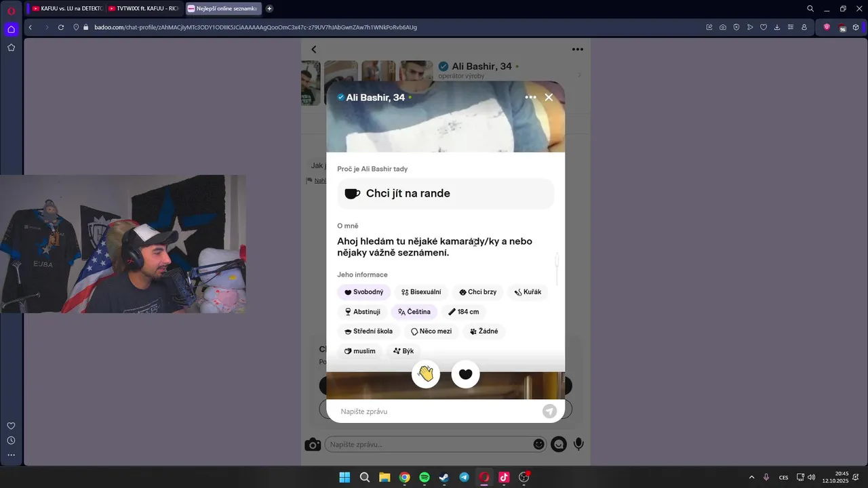Open sidebar heart icon
The width and height of the screenshot is (868, 488).
[12, 426]
